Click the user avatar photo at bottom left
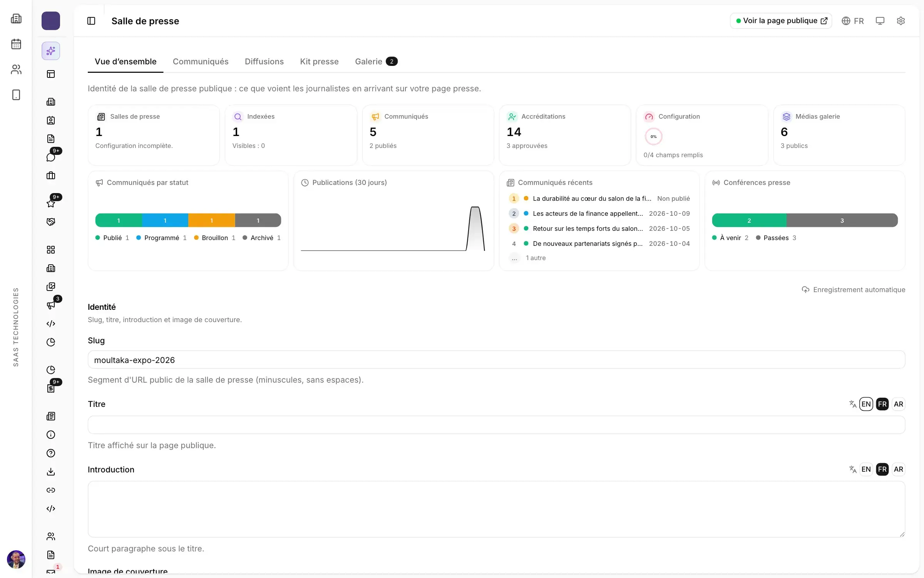 point(16,560)
